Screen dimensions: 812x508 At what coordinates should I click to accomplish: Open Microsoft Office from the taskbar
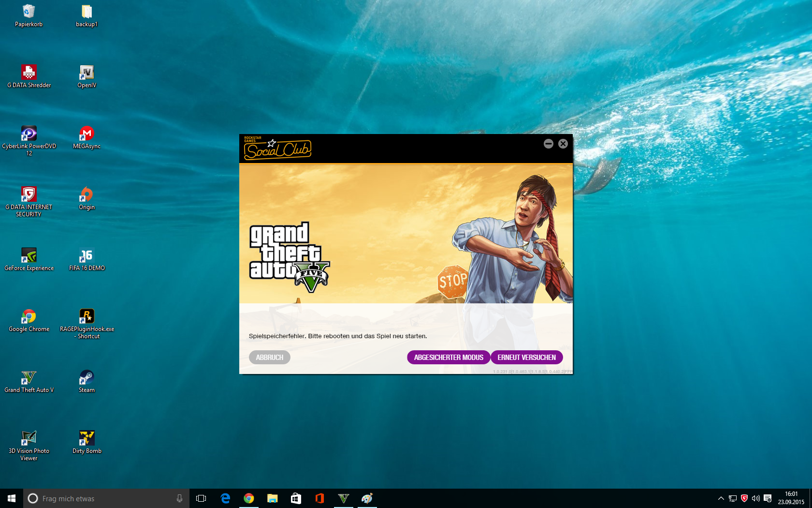319,498
